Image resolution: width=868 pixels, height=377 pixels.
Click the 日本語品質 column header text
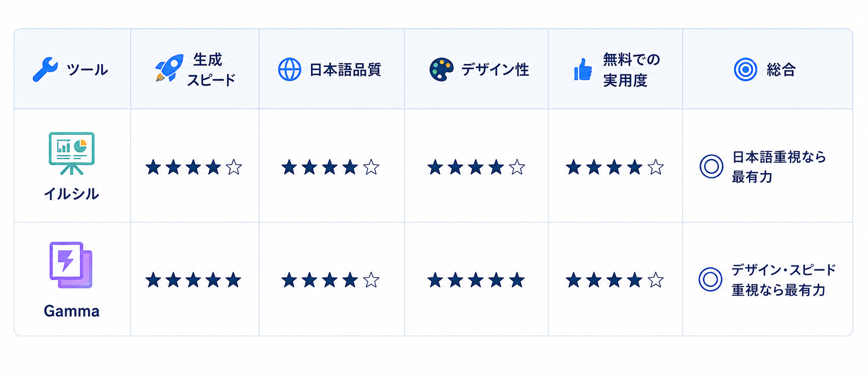point(345,70)
